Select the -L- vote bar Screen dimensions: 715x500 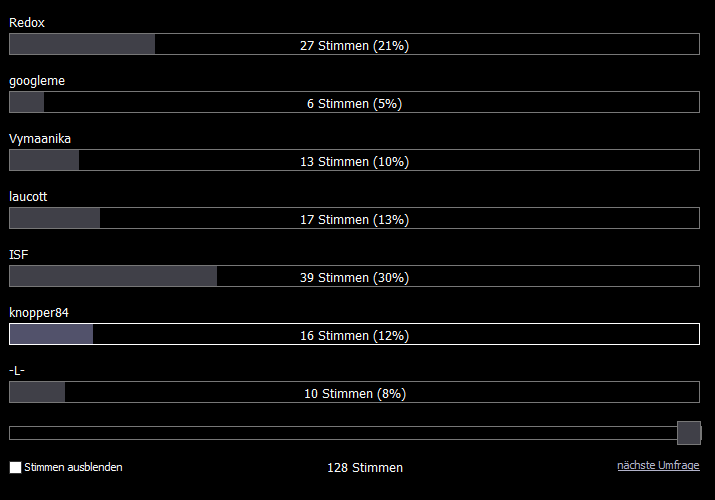coord(354,392)
